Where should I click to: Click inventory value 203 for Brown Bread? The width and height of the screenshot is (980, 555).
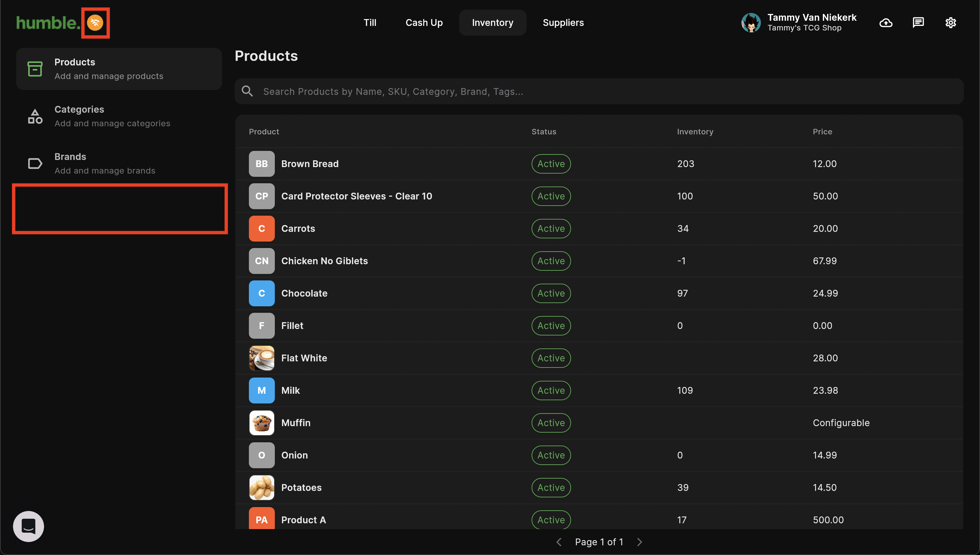(685, 164)
